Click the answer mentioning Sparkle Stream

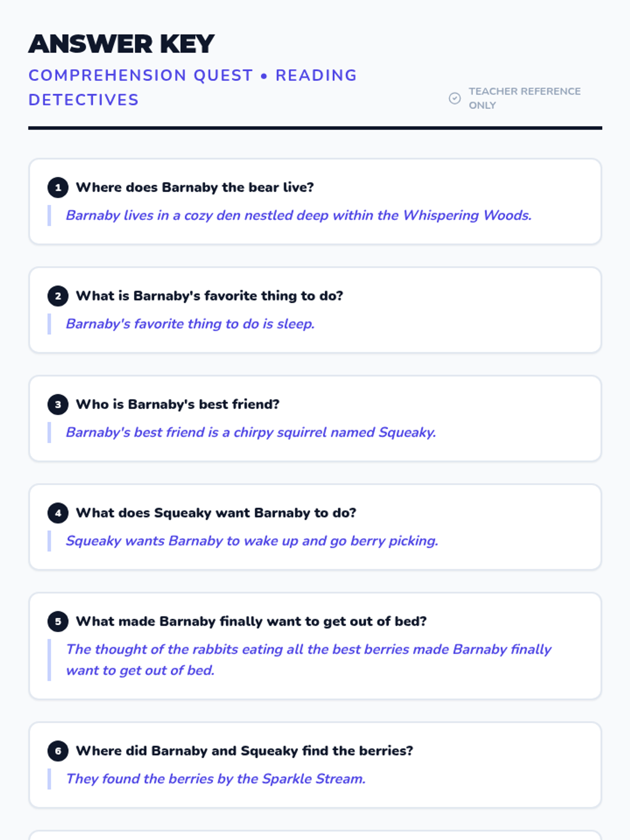pos(216,779)
